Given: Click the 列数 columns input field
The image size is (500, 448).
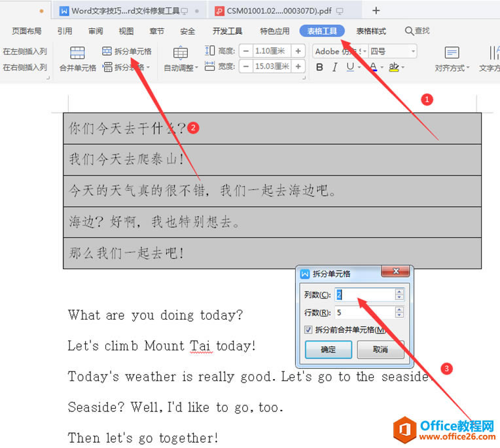Looking at the screenshot, I should pos(365,294).
